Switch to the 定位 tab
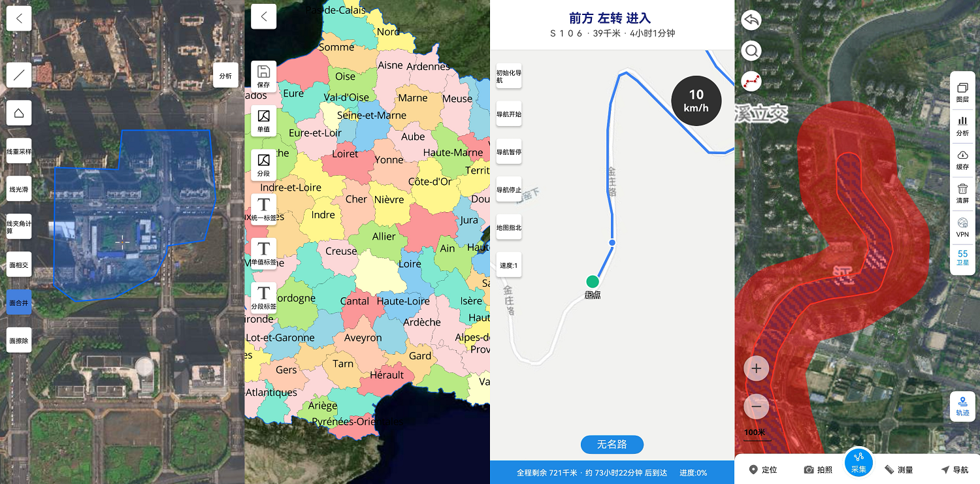 tap(763, 470)
